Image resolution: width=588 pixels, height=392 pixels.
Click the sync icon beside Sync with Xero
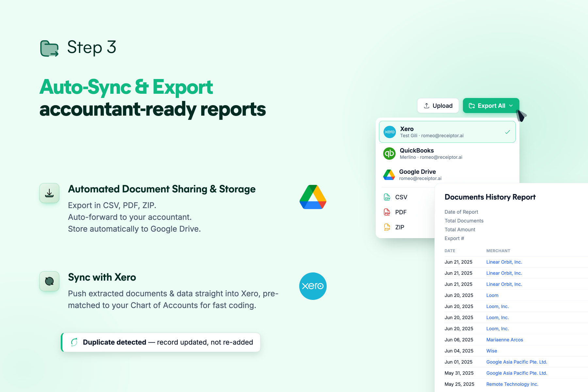(49, 281)
